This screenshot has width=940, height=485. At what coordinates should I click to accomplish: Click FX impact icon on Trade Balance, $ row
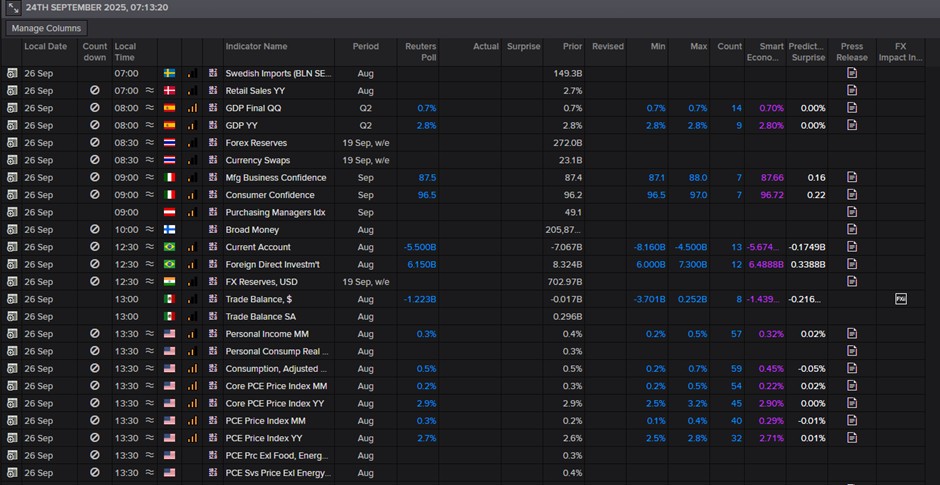click(900, 299)
